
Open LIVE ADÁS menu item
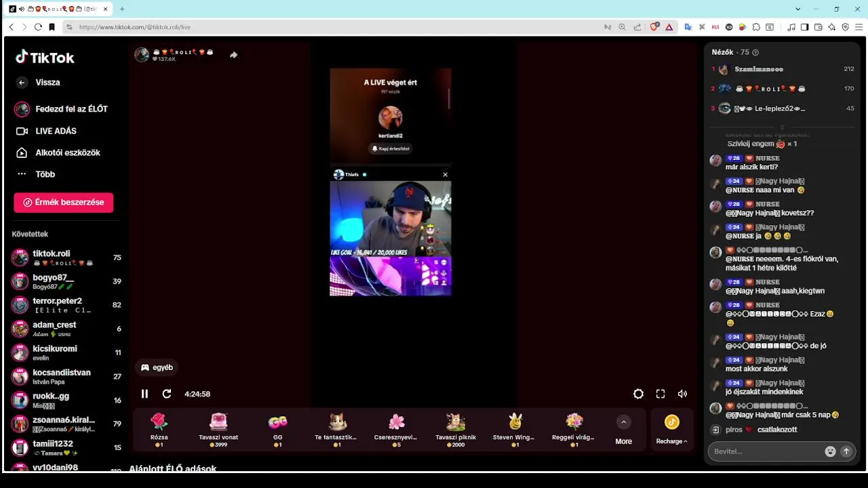[46, 131]
